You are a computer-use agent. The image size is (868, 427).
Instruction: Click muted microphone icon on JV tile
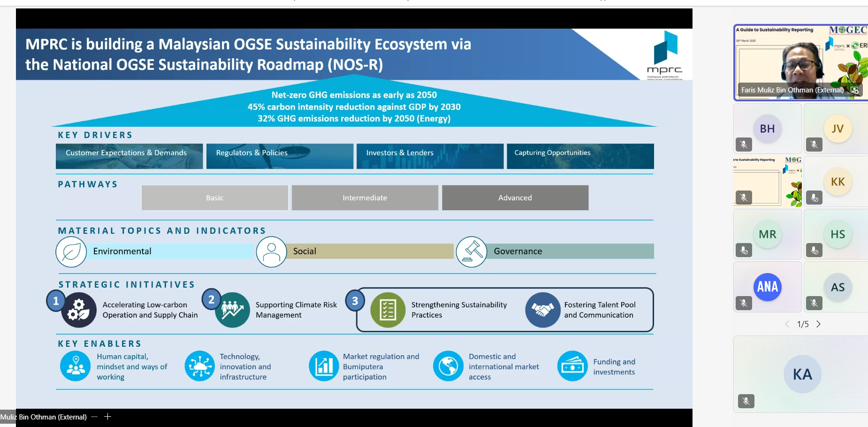coord(814,145)
